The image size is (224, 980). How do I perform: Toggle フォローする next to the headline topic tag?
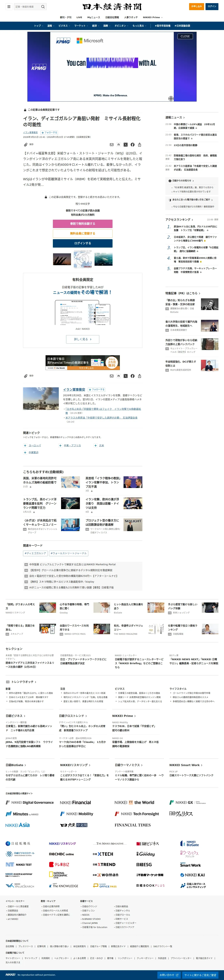coord(49,133)
